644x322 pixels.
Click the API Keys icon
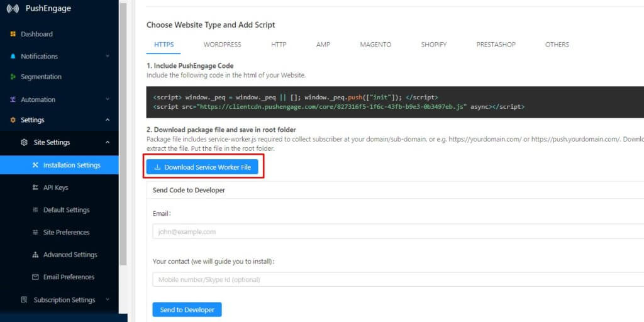pos(35,187)
